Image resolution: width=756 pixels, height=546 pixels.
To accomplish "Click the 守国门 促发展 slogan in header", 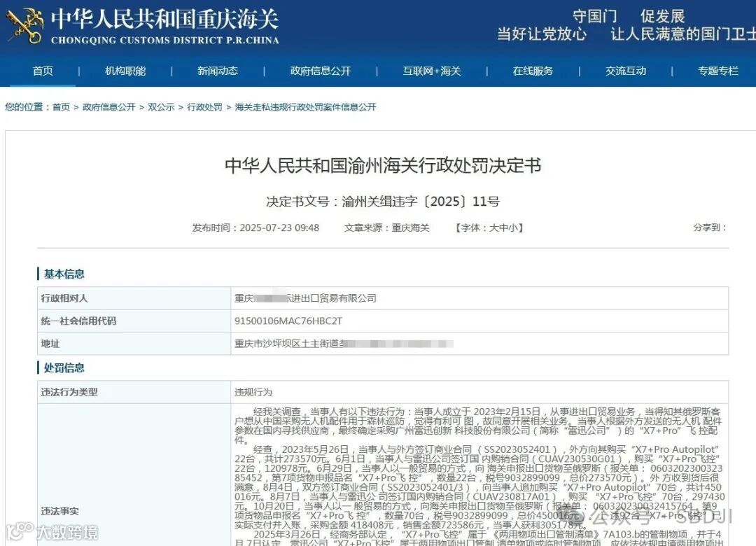I will coord(628,16).
